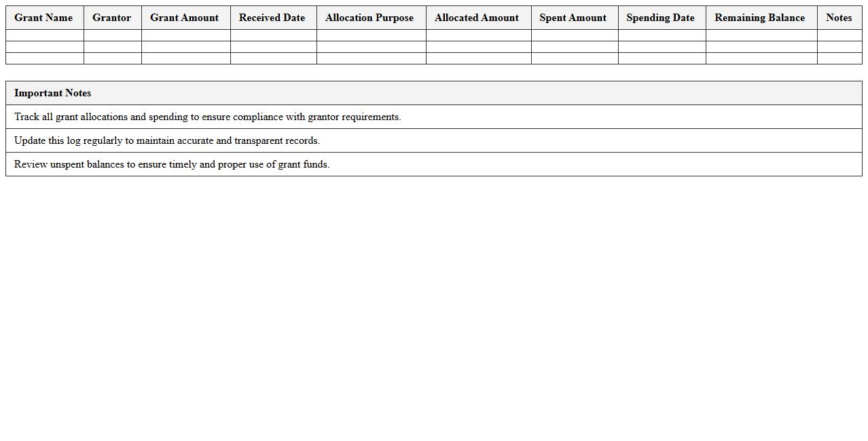Select last empty cell under Received Date

click(273, 58)
